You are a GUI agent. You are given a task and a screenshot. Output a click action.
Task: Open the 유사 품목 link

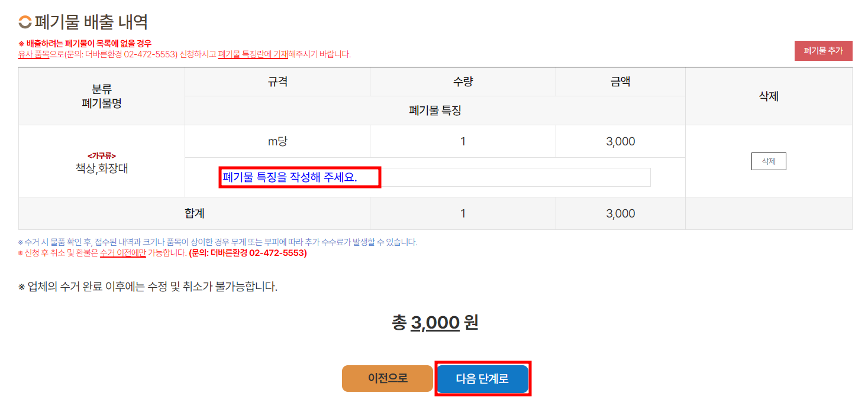pos(33,53)
